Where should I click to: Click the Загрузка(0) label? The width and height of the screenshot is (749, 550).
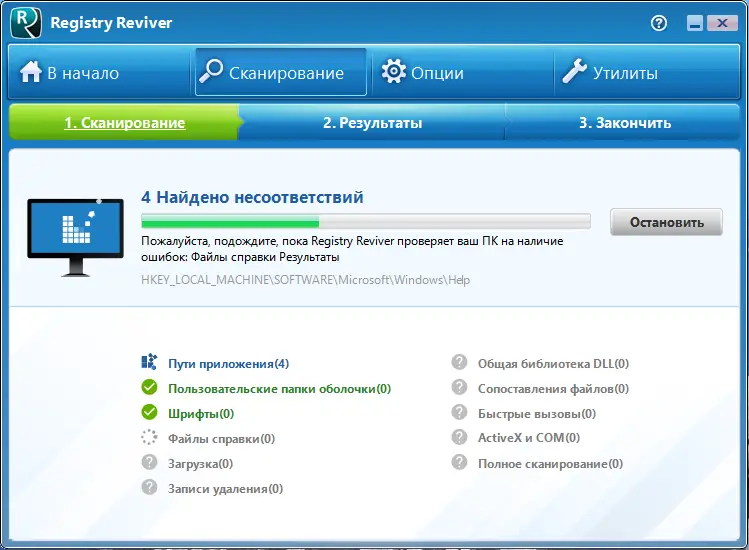coord(200,464)
